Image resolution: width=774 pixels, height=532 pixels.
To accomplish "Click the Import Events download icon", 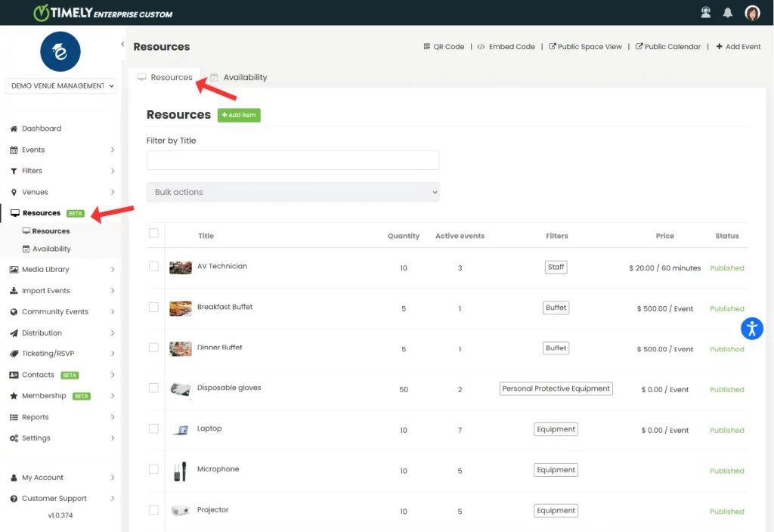I will (x=14, y=291).
